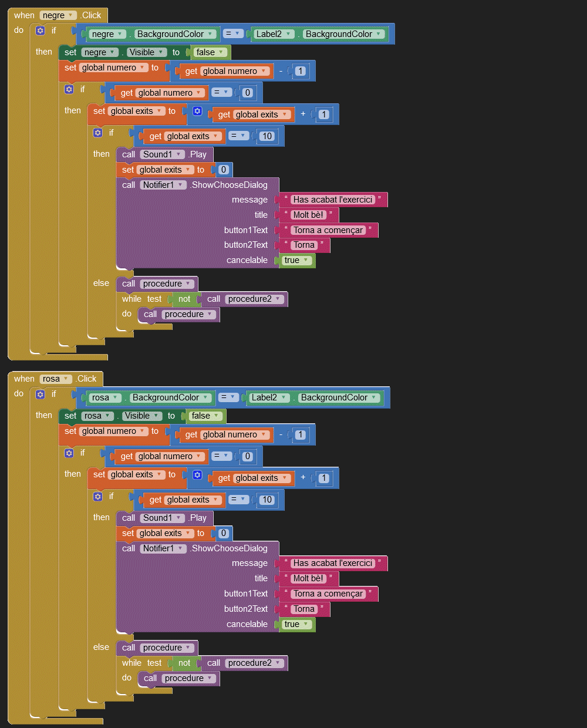The width and height of the screenshot is (587, 728).
Task: Click the gear icon on the outermost if block in rosa.Click
Action: pos(40,394)
